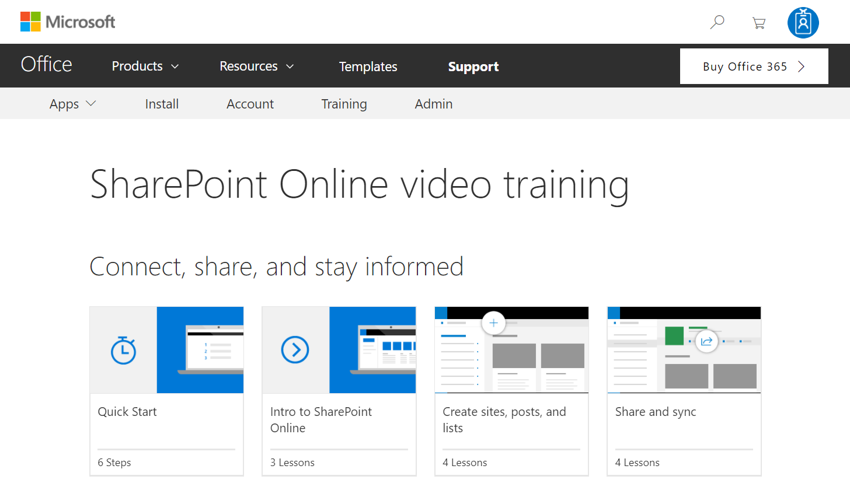850x504 pixels.
Task: Go to the Training tab
Action: click(x=344, y=104)
